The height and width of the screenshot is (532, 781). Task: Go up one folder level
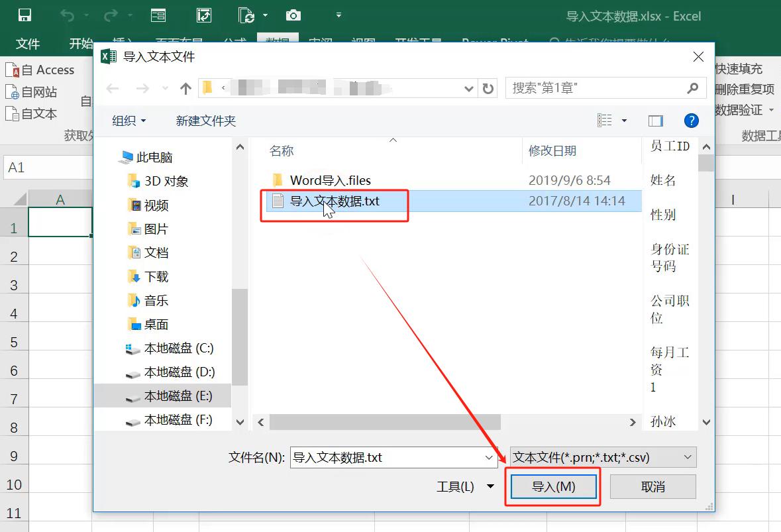click(x=185, y=89)
